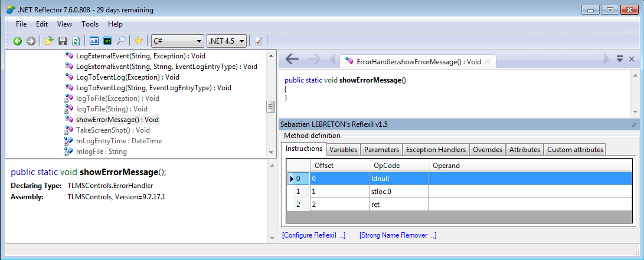Click tree scrollbar down arrow
Viewport: 644px width, 260px height.
pos(270,153)
